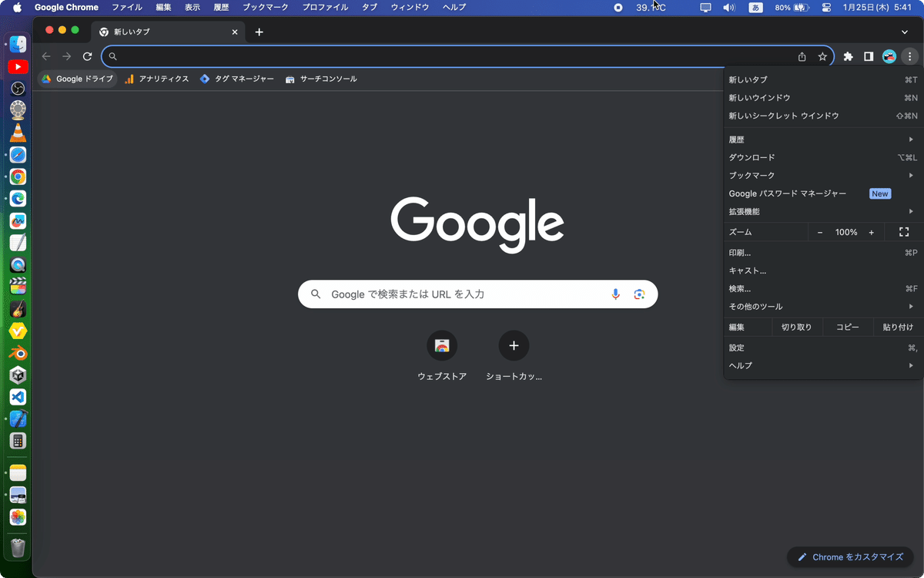
Task: Bookmark this tab with the star icon
Action: (822, 56)
